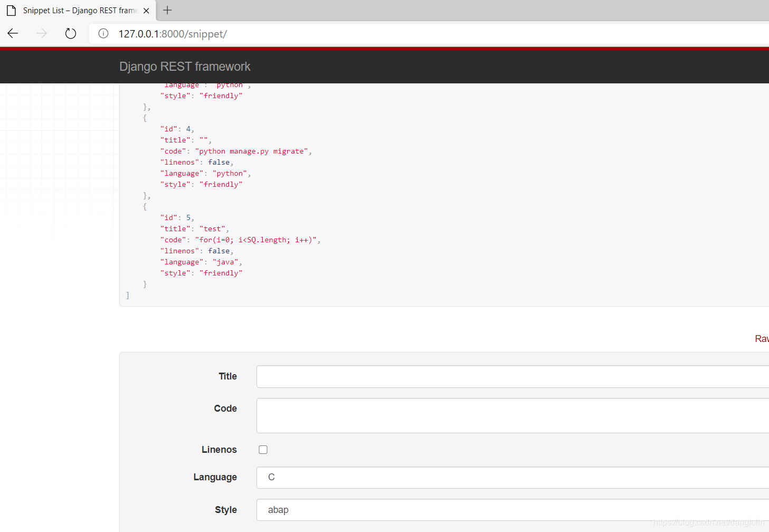The height and width of the screenshot is (532, 769).
Task: Click the Linenos form label
Action: (x=219, y=450)
